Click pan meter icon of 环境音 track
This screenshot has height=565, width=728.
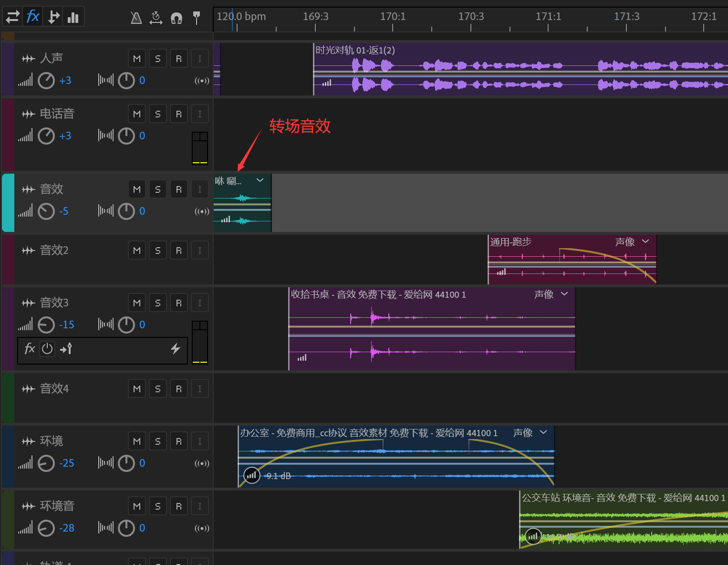tap(106, 527)
